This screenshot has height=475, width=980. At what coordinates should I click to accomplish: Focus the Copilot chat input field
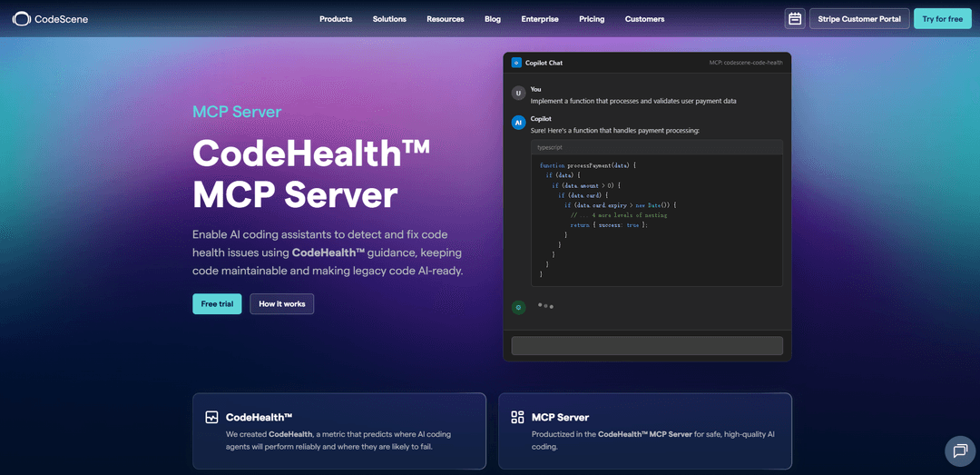coord(647,345)
